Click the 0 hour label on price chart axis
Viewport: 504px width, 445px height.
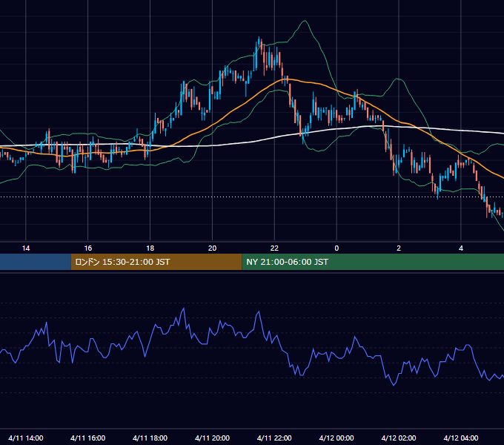point(336,248)
